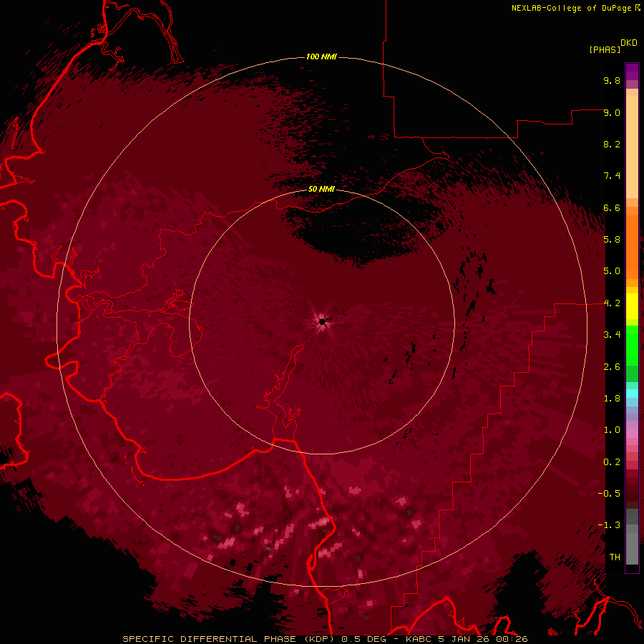Click the 4.2 scale value

coord(612,303)
